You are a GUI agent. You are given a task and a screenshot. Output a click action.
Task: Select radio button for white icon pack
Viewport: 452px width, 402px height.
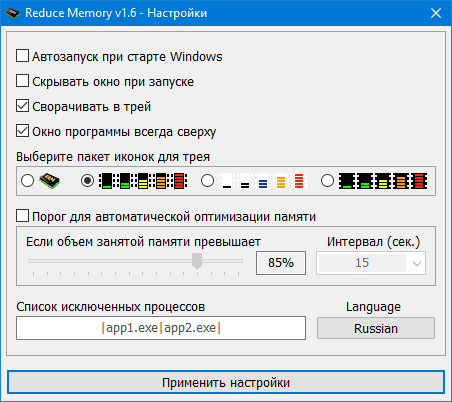(207, 181)
